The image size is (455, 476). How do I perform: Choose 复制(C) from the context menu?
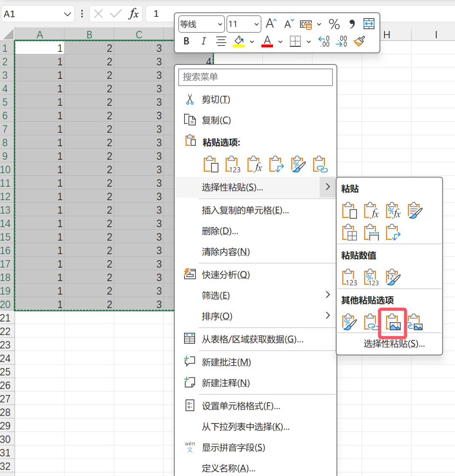[216, 120]
